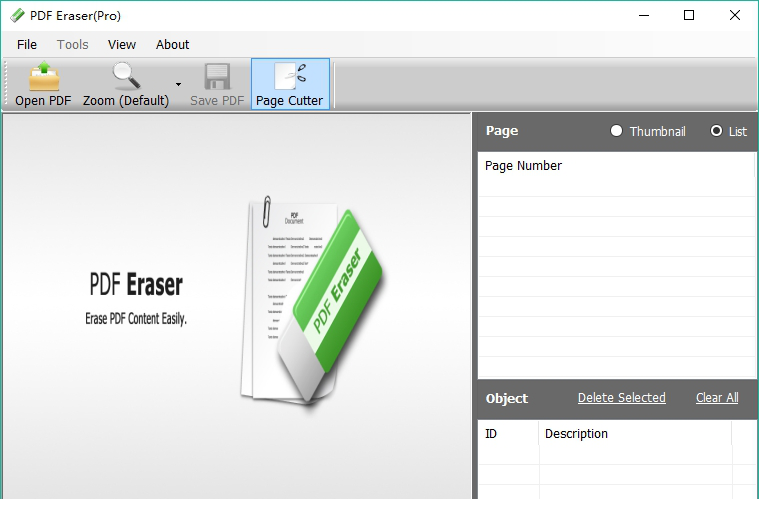Select the List view radio button

pyautogui.click(x=716, y=131)
